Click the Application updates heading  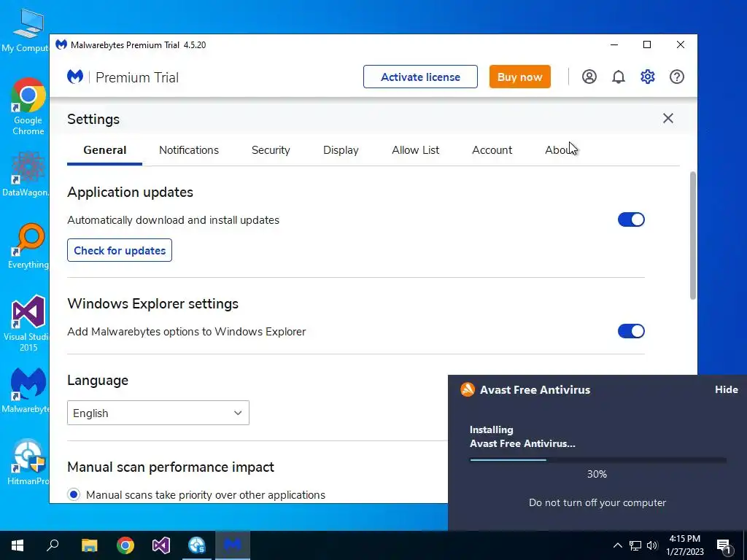(130, 192)
